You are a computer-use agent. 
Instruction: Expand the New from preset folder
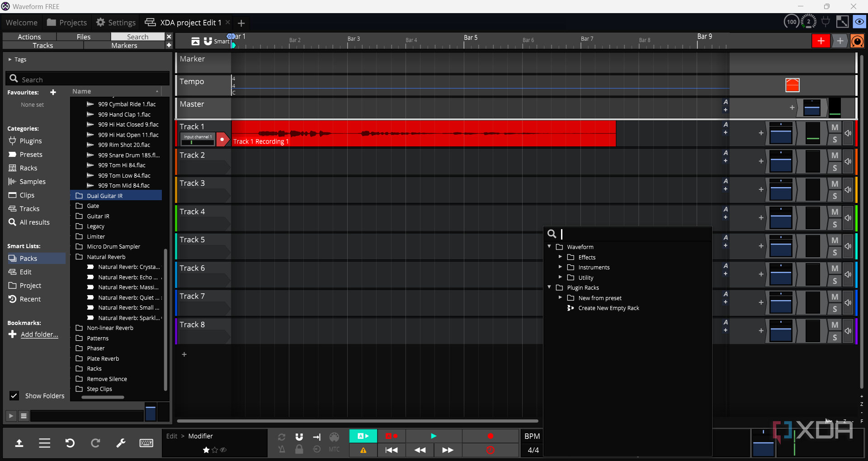(x=560, y=298)
